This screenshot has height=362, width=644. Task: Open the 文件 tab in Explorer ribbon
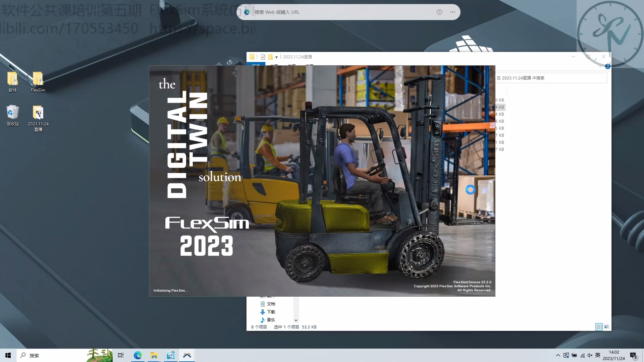(x=256, y=64)
